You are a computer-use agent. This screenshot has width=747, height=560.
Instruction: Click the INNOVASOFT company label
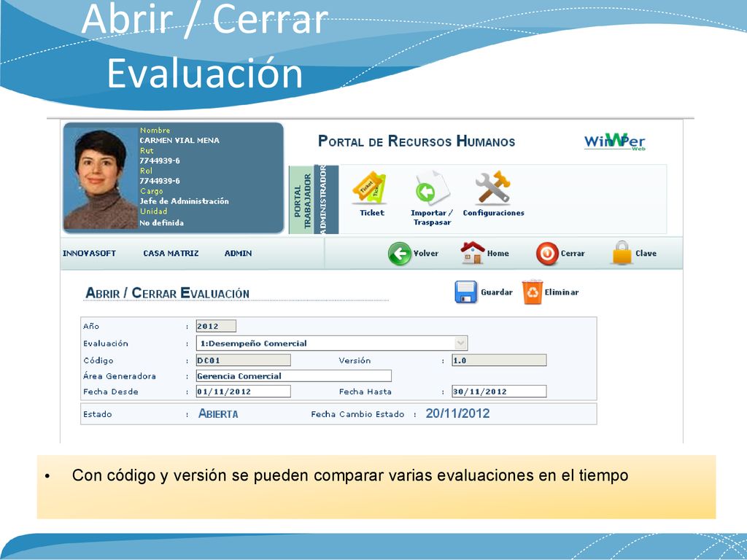click(89, 253)
